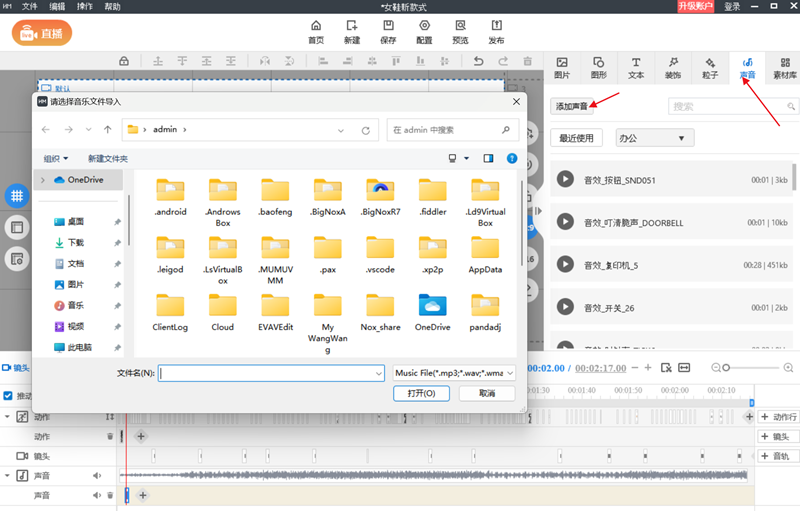Select 下载 in the navigation pane
800x511 pixels.
click(x=75, y=243)
